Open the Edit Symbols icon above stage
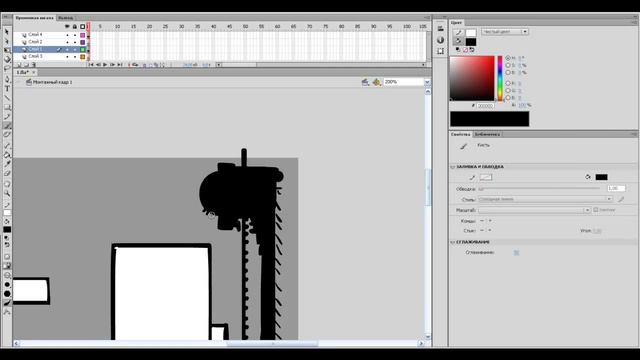 376,82
